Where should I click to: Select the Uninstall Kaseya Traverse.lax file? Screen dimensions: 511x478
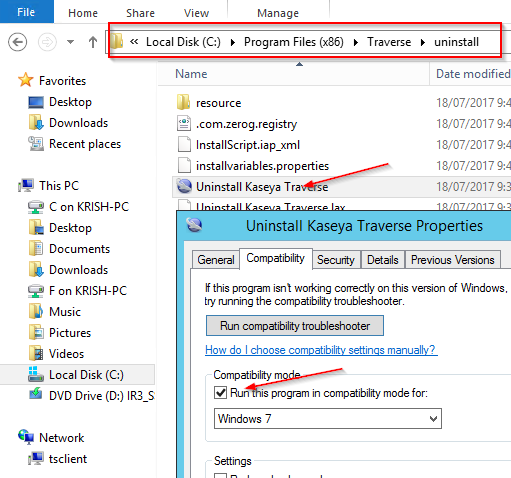pyautogui.click(x=270, y=207)
